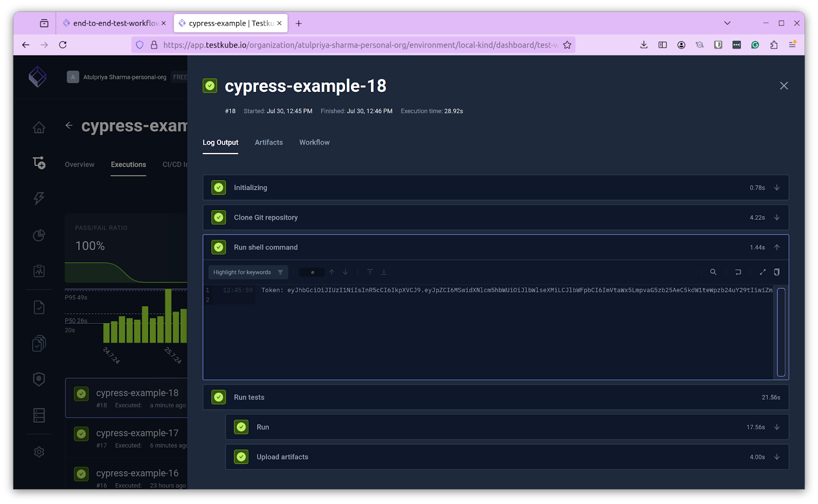
Task: Open the Highlight for keywords dropdown
Action: [248, 272]
